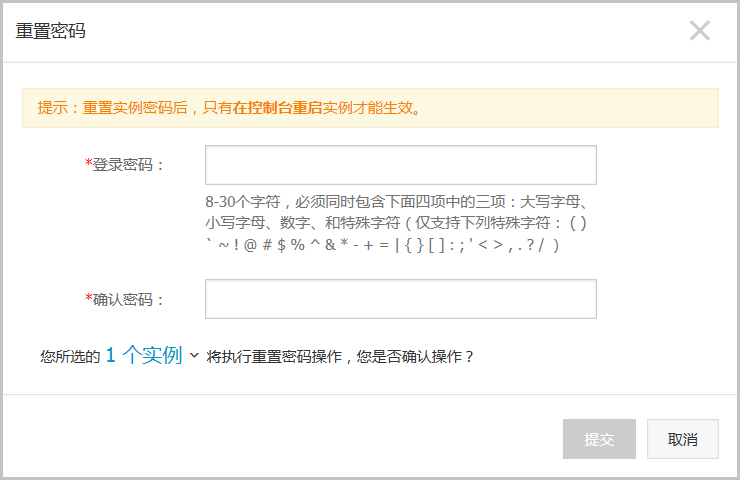
Task: Click the 提示 word in the yellow banner
Action: pyautogui.click(x=52, y=108)
